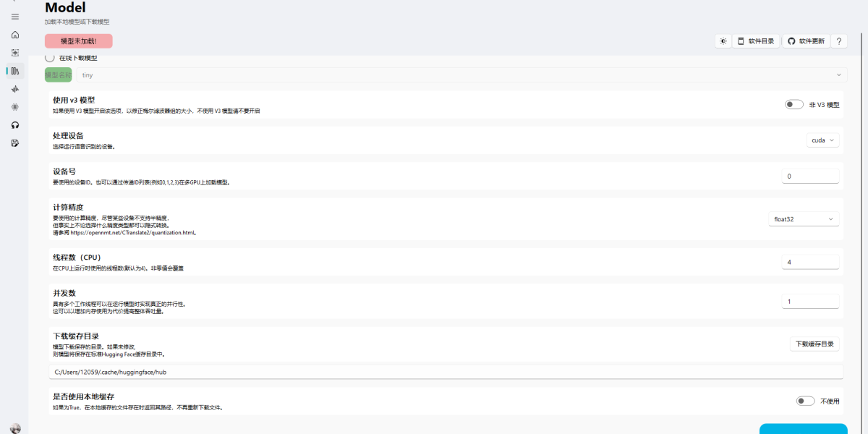868x434 pixels.
Task: Toggle the 是否使用本地缓存 switch on
Action: 804,401
